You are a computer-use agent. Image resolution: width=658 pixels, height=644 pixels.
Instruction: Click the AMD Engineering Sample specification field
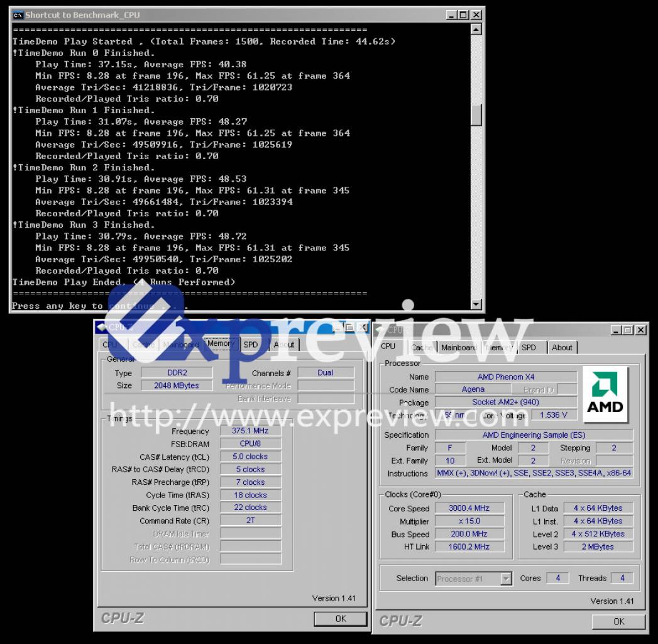534,435
